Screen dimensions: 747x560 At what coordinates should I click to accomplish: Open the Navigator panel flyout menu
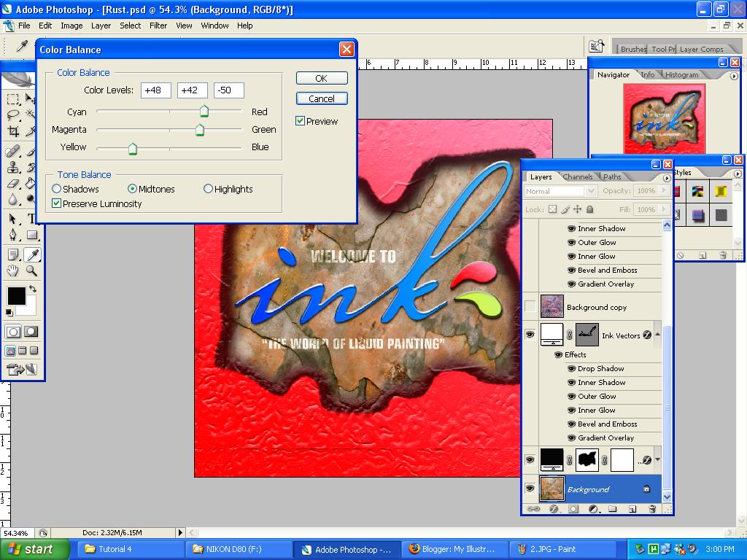pos(734,76)
